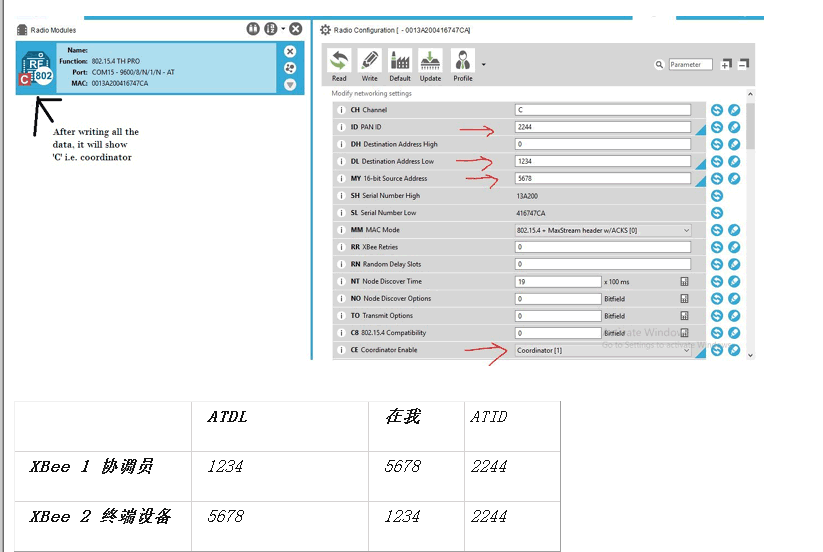Viewport: 823px width, 552px height.
Task: Click the 'XBee 1' row label cell
Action: click(103, 476)
